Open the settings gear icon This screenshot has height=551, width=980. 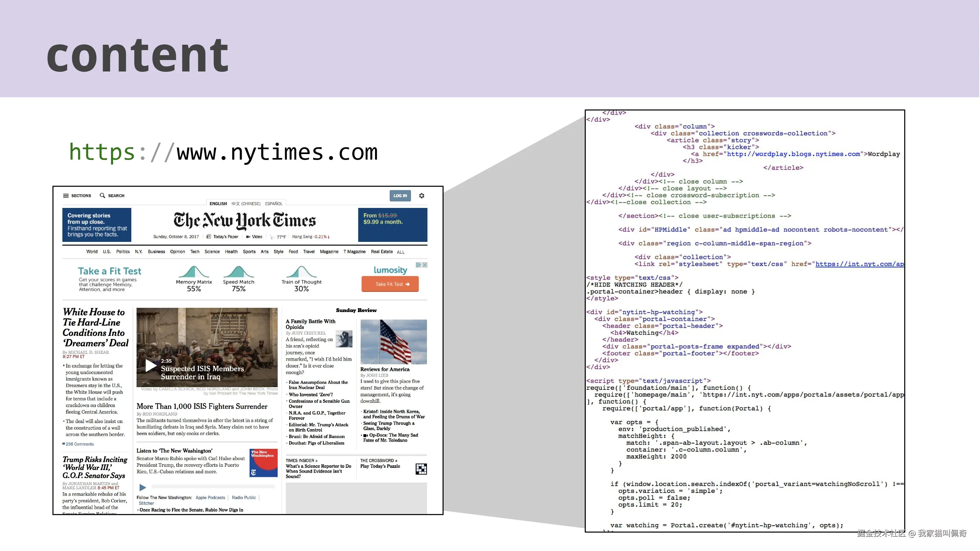point(422,196)
